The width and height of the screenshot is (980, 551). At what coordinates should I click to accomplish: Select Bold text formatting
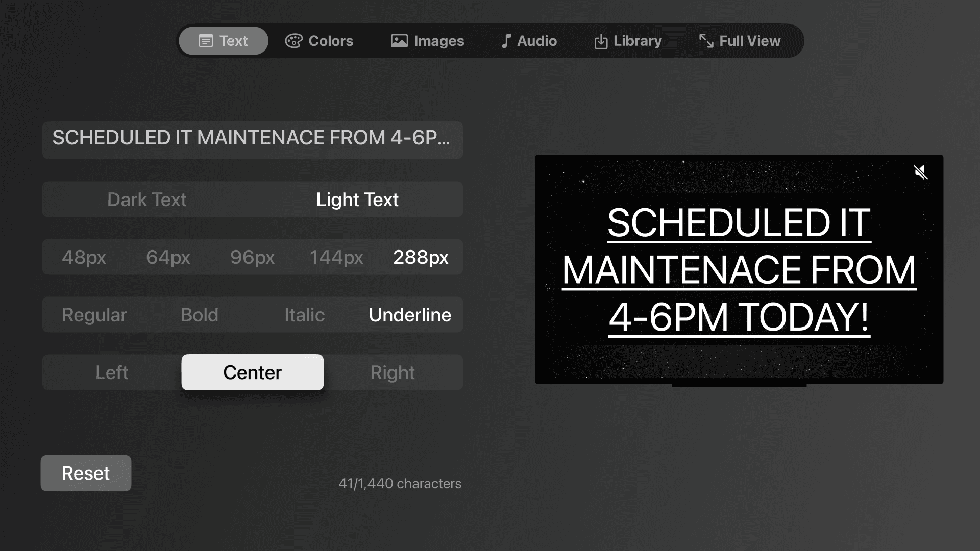click(199, 314)
